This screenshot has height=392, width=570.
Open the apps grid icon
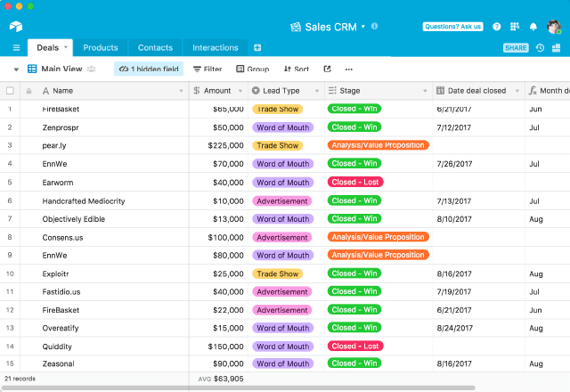click(x=515, y=27)
